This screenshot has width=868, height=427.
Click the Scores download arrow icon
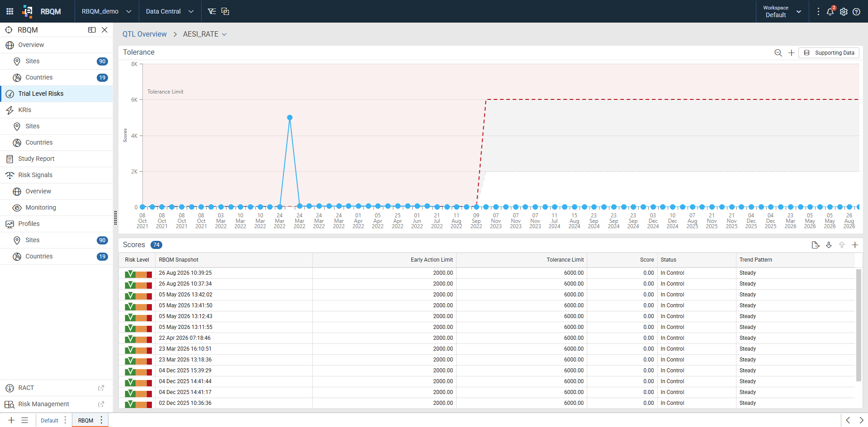pos(829,245)
